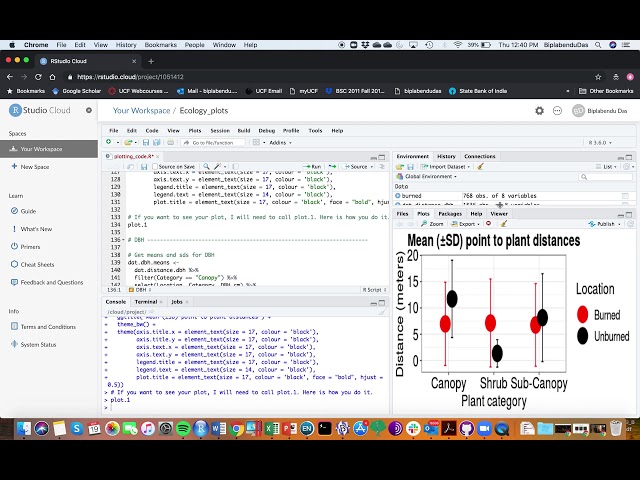Click the Publish button in Plots pane
The width and height of the screenshot is (640, 480).
coord(604,224)
